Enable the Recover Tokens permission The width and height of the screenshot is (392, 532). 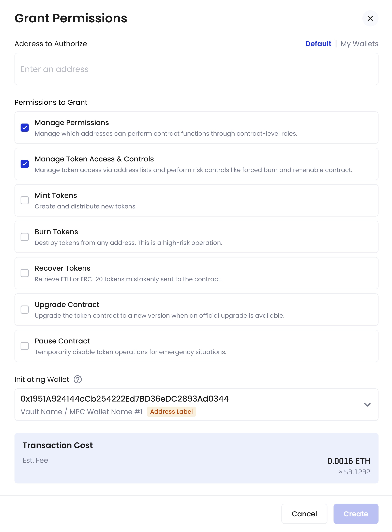[24, 273]
